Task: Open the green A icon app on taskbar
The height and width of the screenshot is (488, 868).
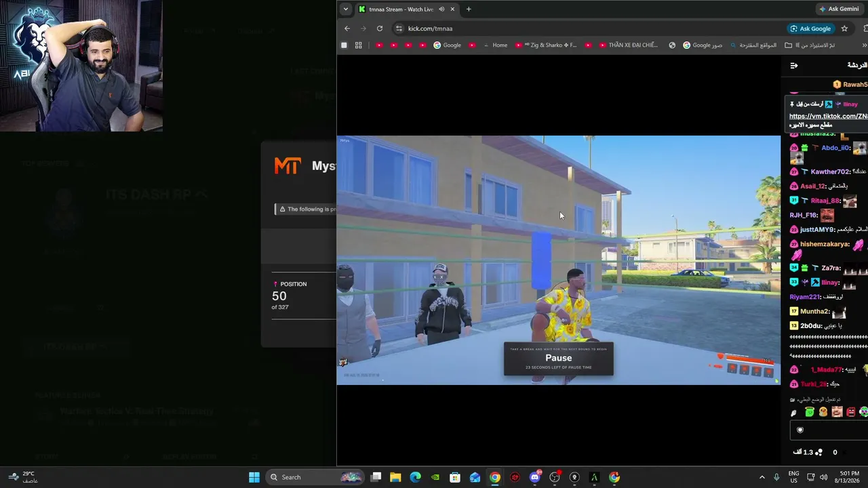Action: (594, 477)
